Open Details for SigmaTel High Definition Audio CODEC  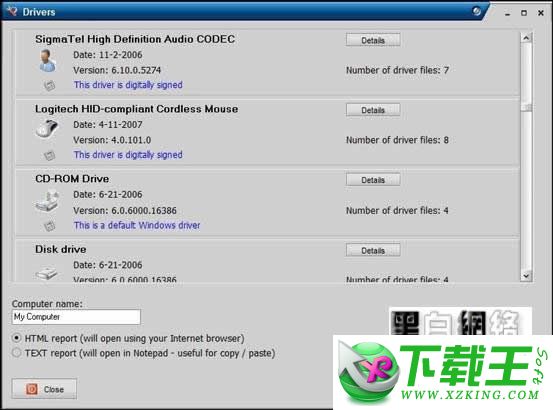(x=373, y=40)
